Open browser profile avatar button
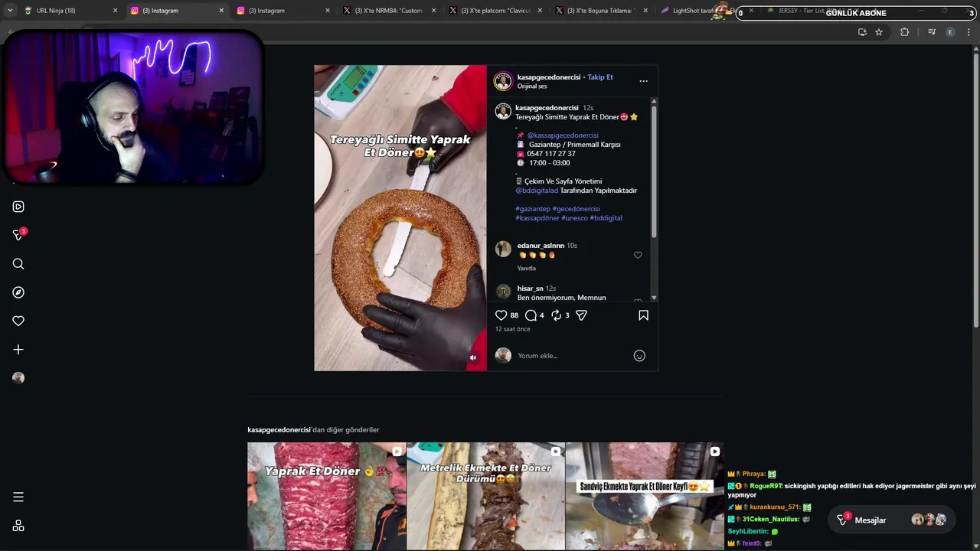Image resolution: width=980 pixels, height=551 pixels. point(950,32)
